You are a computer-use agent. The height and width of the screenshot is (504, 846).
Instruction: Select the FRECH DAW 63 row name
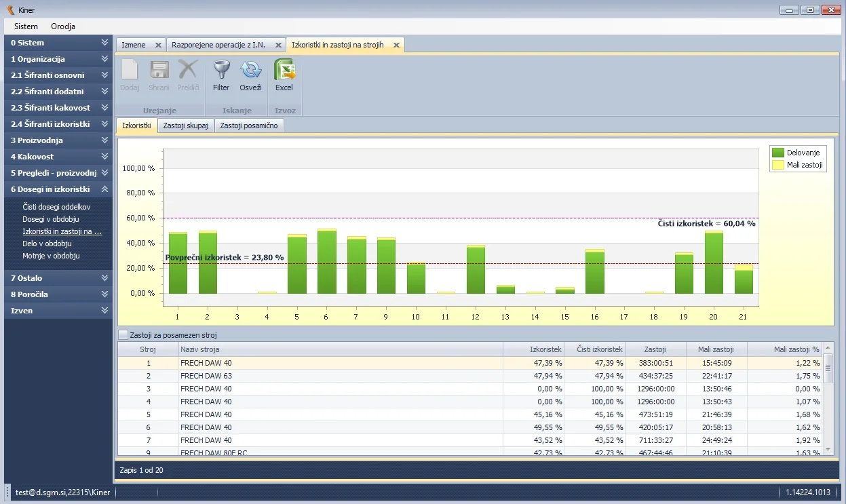[206, 376]
